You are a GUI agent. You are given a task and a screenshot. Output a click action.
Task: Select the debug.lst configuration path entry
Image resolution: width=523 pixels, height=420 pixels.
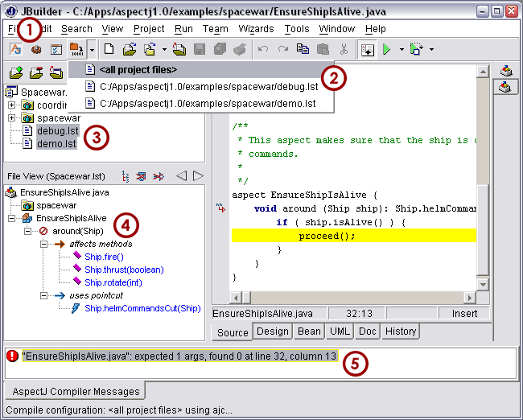point(208,86)
